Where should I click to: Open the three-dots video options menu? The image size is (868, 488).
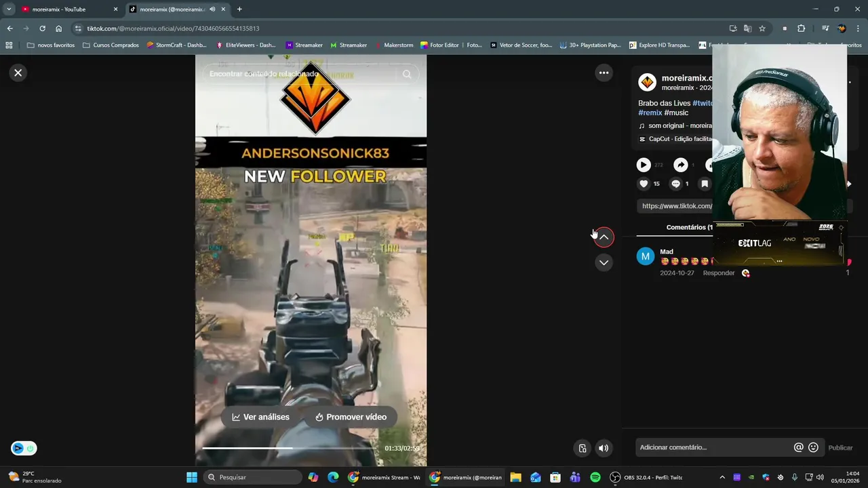[x=604, y=73]
